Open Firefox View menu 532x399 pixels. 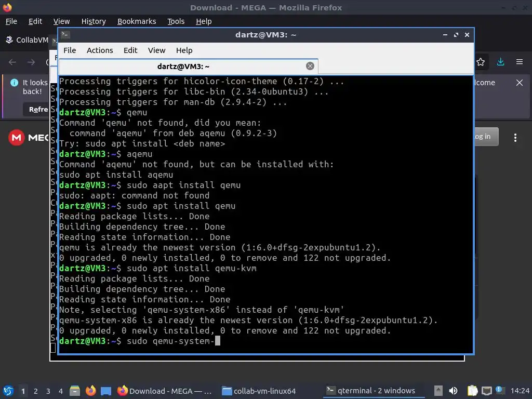[61, 21]
